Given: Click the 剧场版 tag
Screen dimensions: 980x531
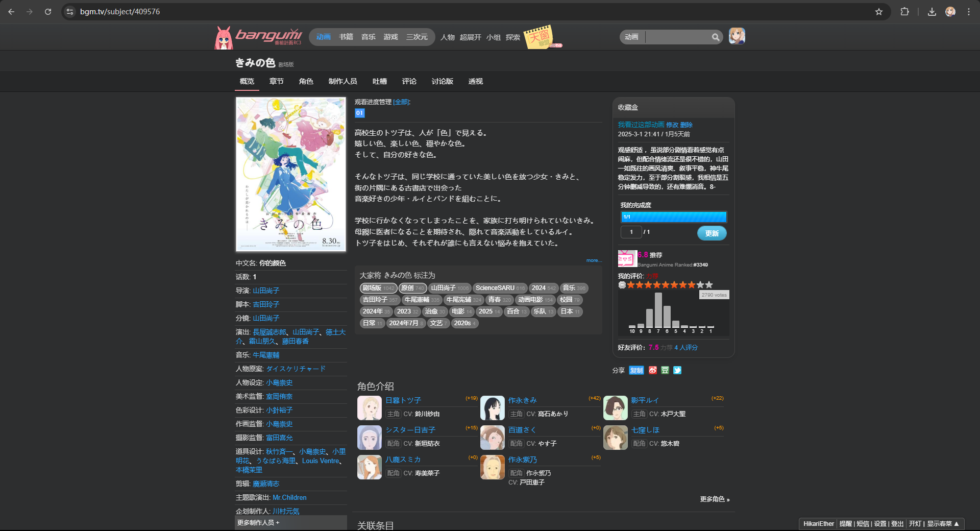Looking at the screenshot, I should (x=378, y=288).
